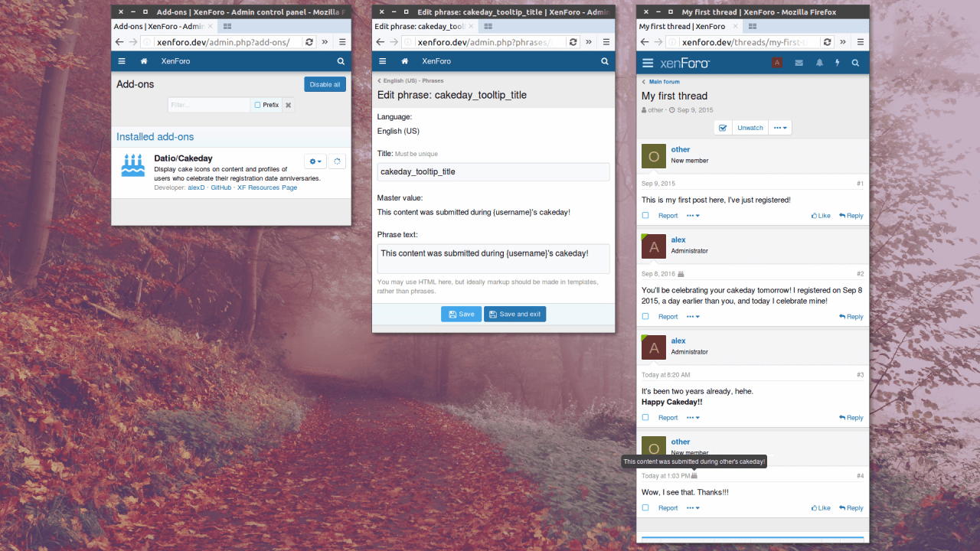Click home icon in Edit phrase window
This screenshot has width=980, height=551.
click(x=404, y=61)
